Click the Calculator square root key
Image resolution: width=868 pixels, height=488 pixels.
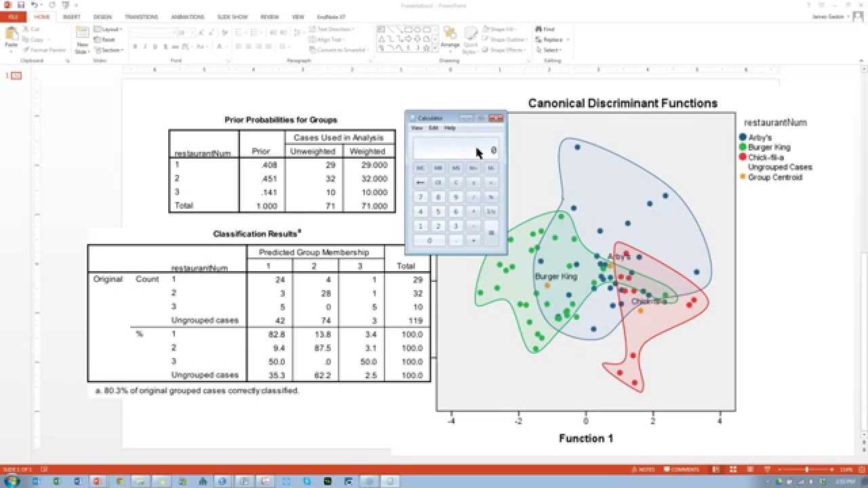pos(491,182)
